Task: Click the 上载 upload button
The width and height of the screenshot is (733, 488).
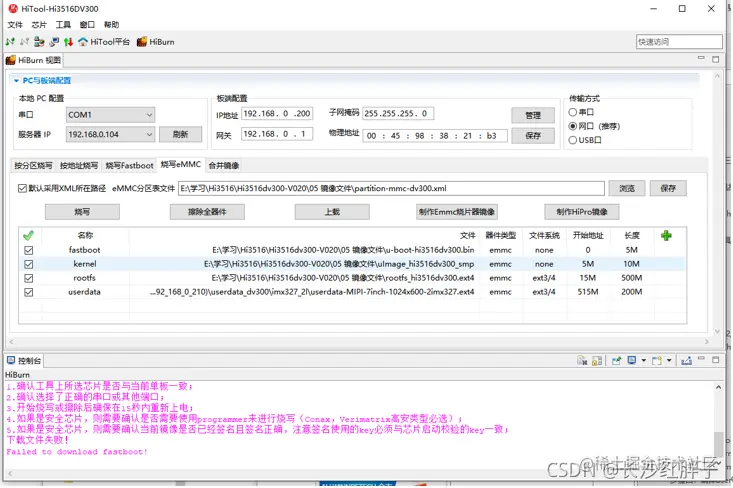Action: click(x=332, y=212)
